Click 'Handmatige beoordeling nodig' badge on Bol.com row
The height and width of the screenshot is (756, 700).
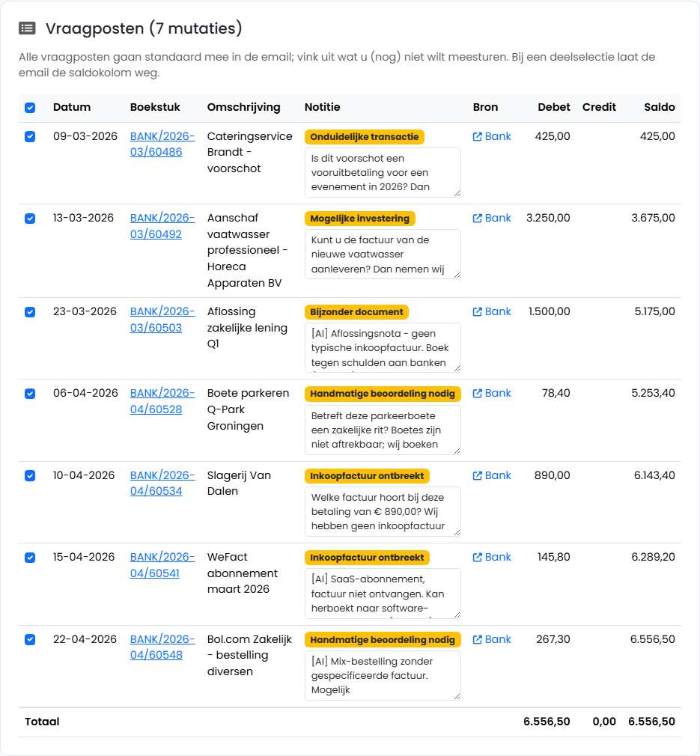click(x=383, y=640)
